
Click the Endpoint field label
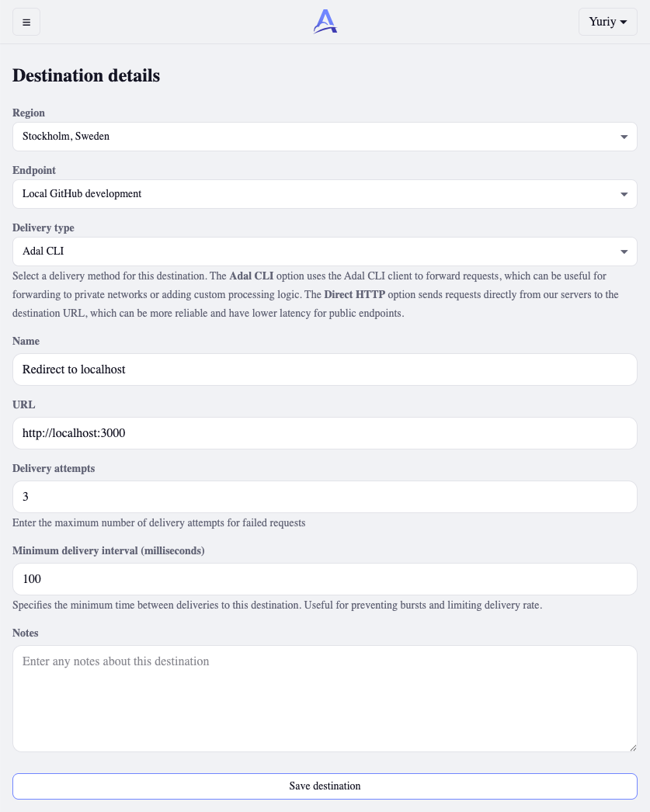point(34,170)
